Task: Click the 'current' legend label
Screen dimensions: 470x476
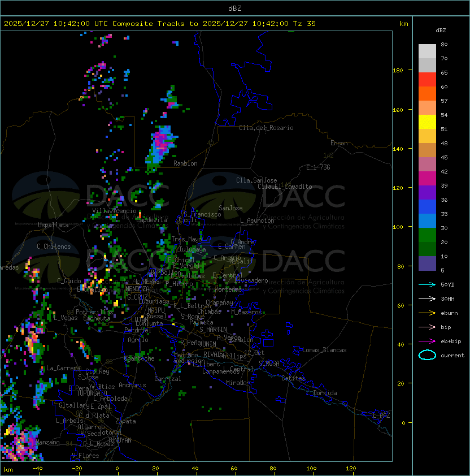Action: [452, 356]
